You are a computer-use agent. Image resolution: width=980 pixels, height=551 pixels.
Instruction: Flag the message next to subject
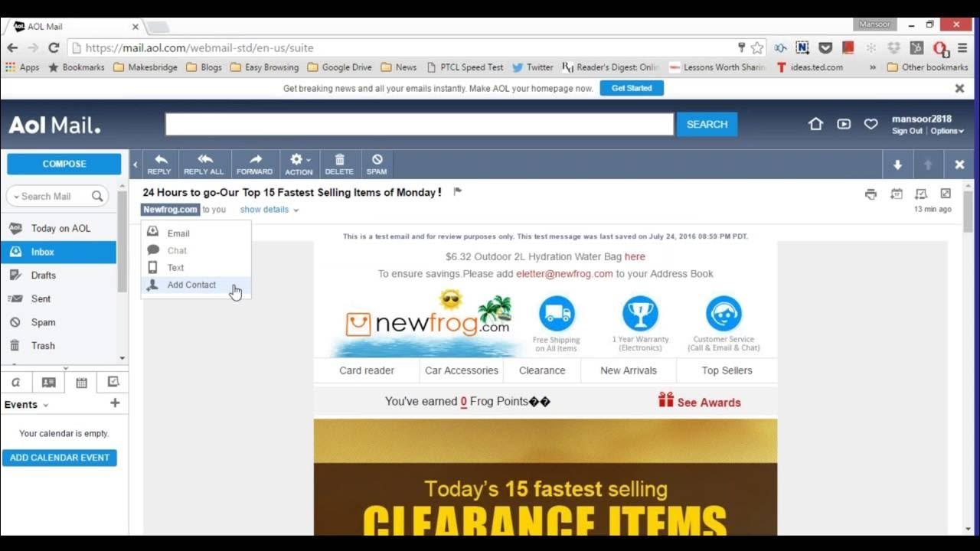pyautogui.click(x=457, y=192)
